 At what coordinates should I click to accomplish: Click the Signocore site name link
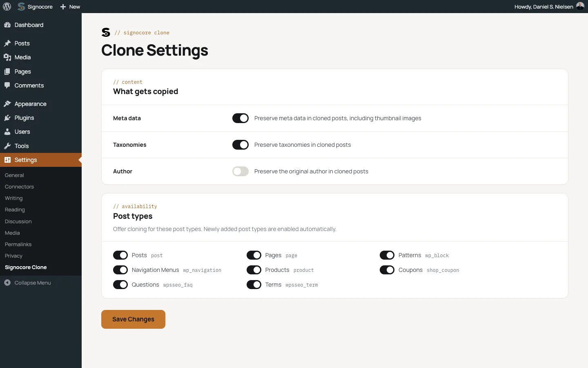coord(40,7)
